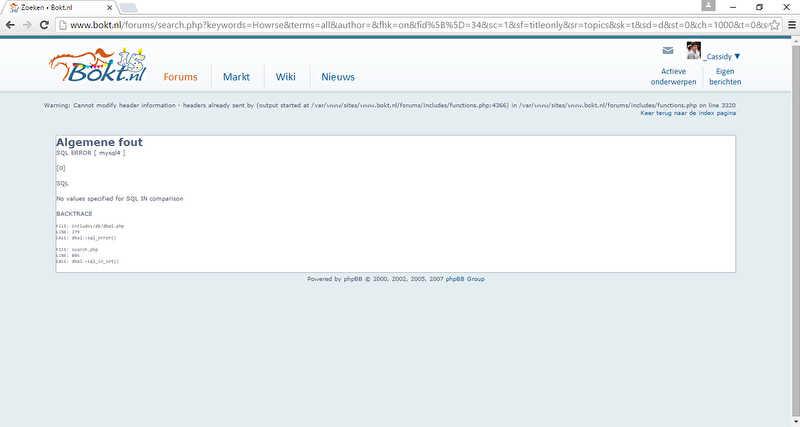Click the Bokt.nl horse logo

pyautogui.click(x=97, y=69)
